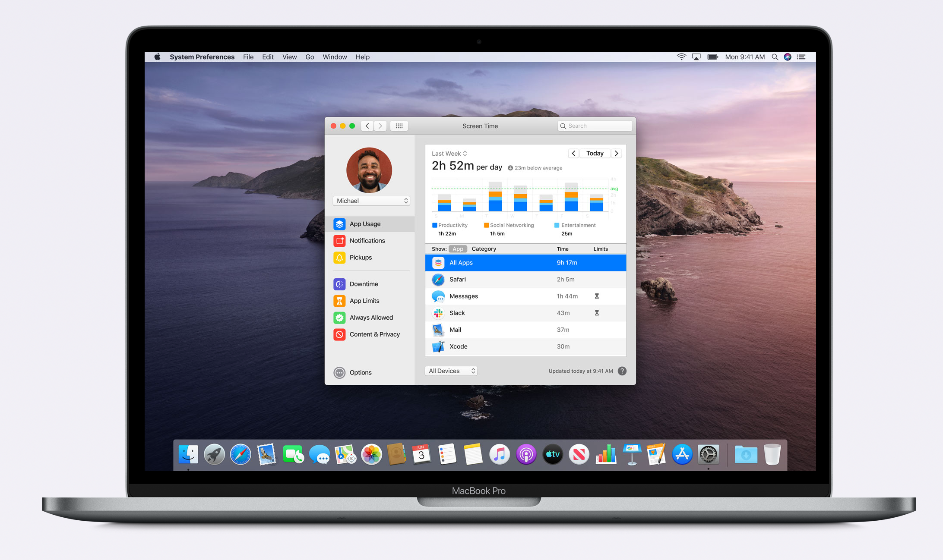Click the Productivity blue legend swatch
This screenshot has width=943, height=560.
coord(434,225)
